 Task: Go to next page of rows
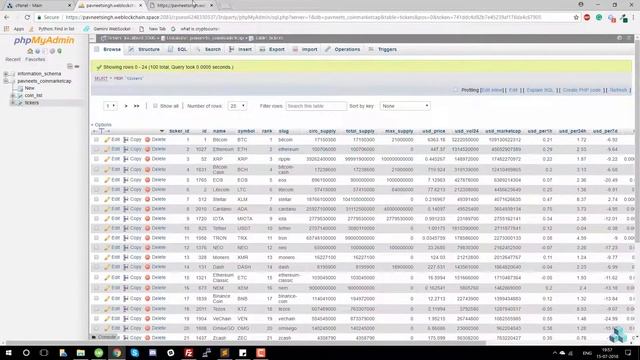[x=126, y=106]
